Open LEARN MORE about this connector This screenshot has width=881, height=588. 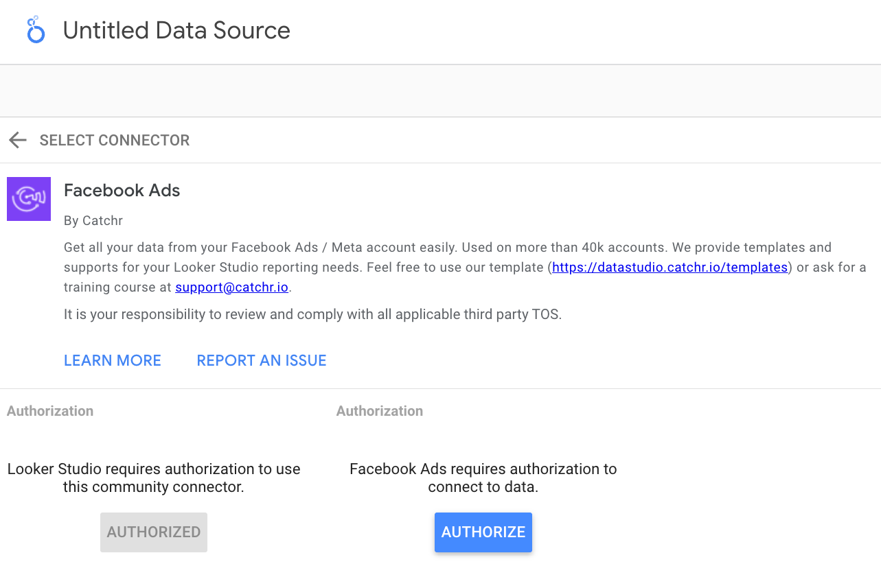pyautogui.click(x=112, y=360)
